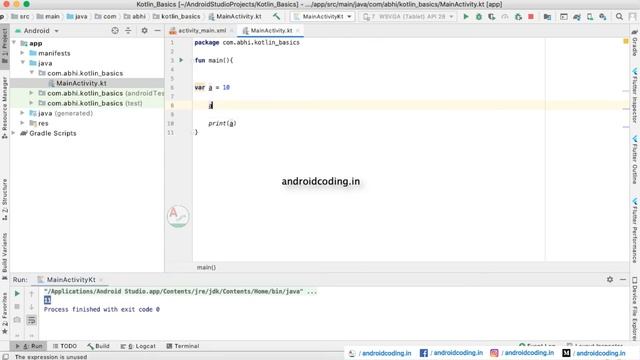Close the MainActivity.kt editor tab

click(298, 31)
